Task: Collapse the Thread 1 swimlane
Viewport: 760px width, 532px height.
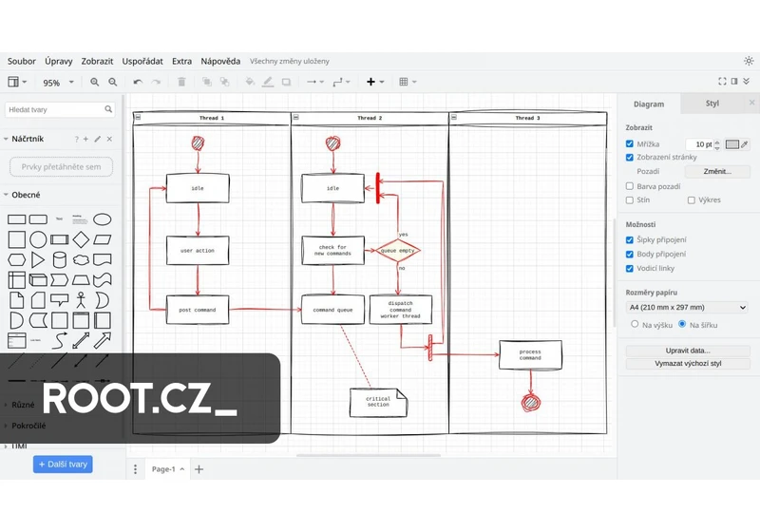Action: [138, 117]
